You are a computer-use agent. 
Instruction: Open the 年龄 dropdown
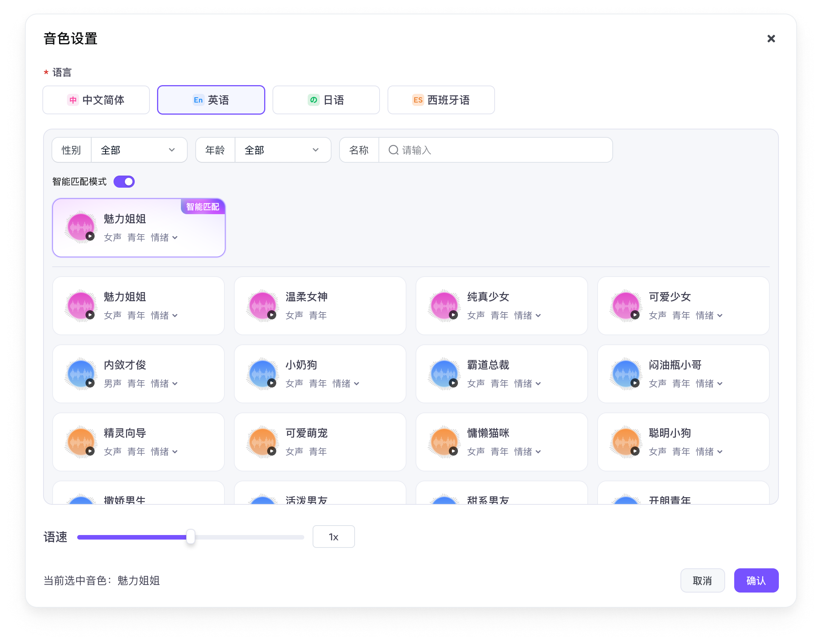(282, 150)
